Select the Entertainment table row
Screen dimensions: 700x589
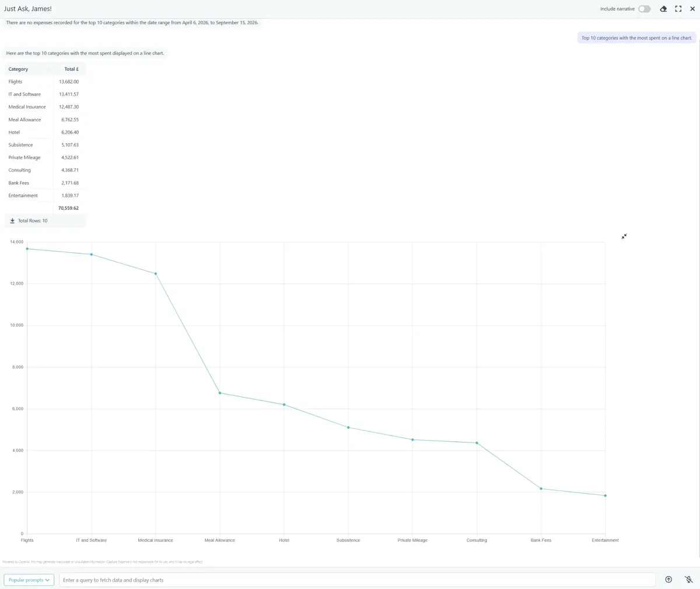[45, 196]
